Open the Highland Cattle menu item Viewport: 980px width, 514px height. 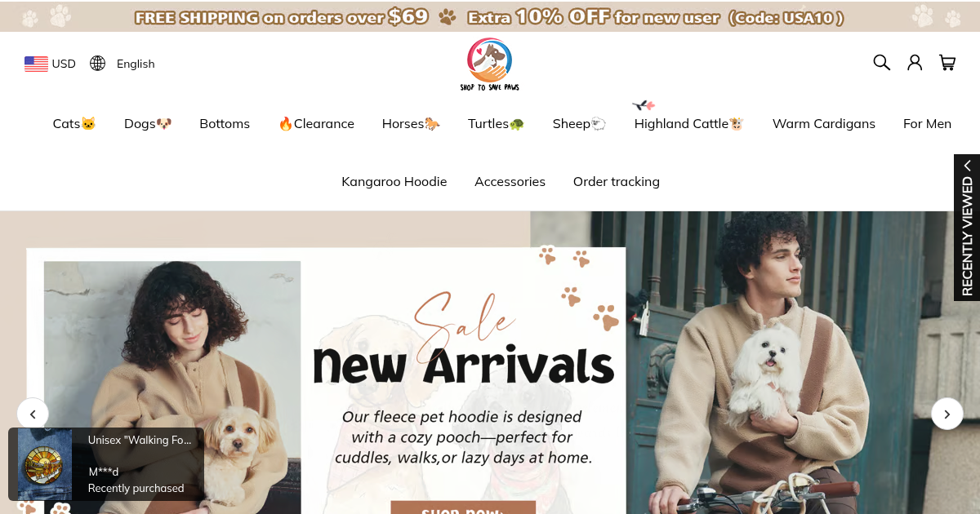coord(688,124)
